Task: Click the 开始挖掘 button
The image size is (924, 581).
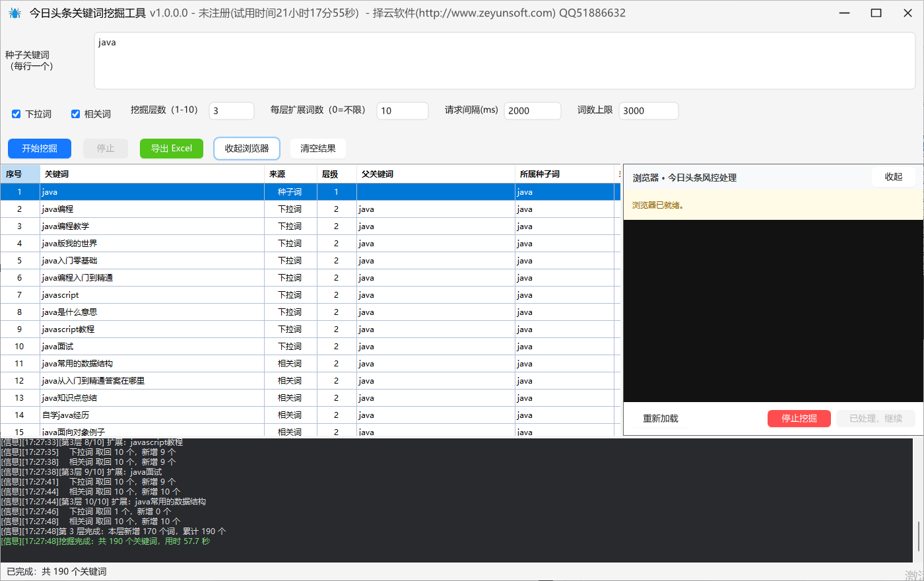Action: [40, 149]
